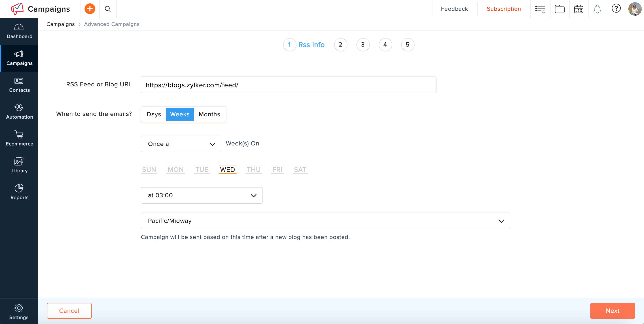
Task: Switch to the Months tab
Action: click(x=209, y=114)
